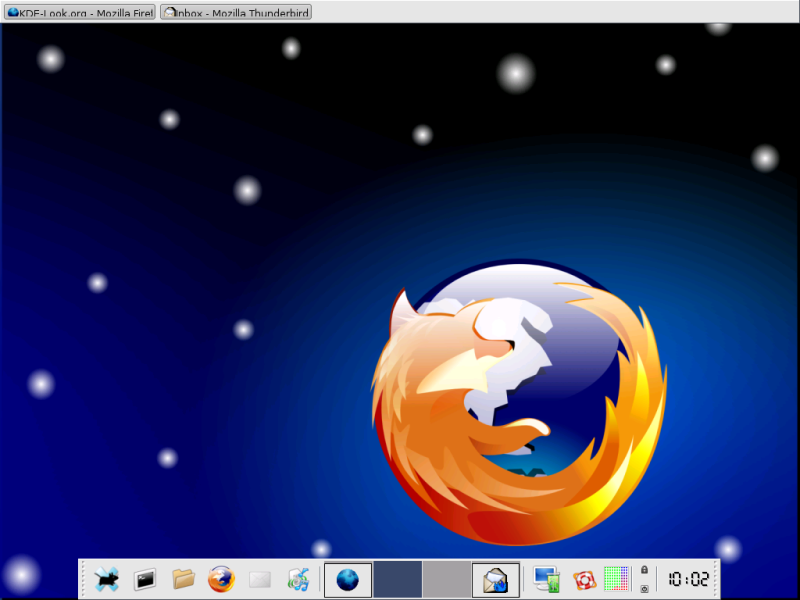Switch to workspace with globe icon

point(348,580)
